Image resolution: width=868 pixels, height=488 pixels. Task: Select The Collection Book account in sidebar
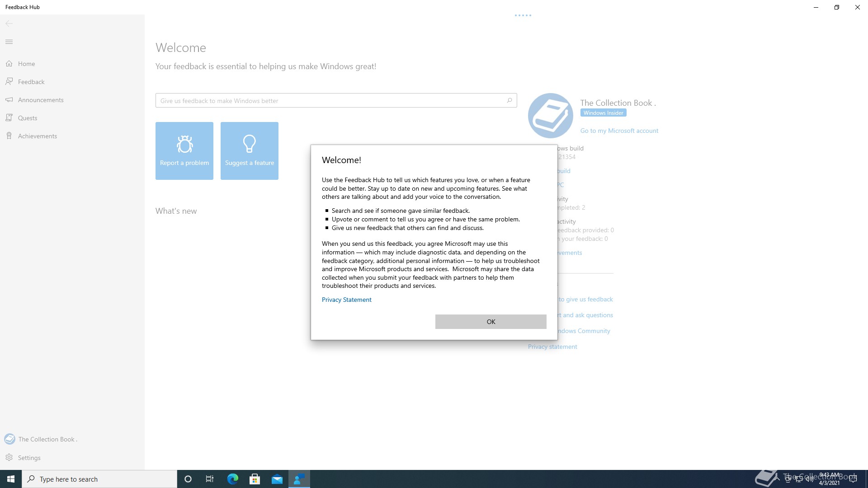[72, 439]
